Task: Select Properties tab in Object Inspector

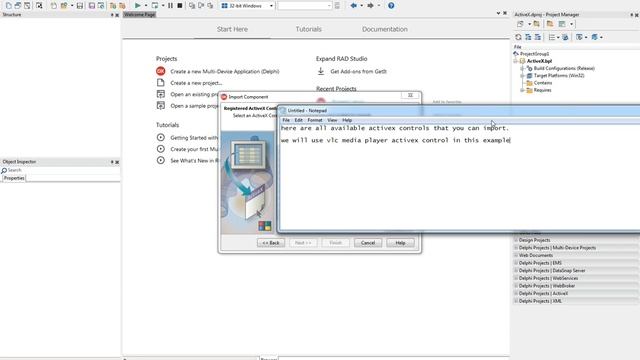Action: 14,178
